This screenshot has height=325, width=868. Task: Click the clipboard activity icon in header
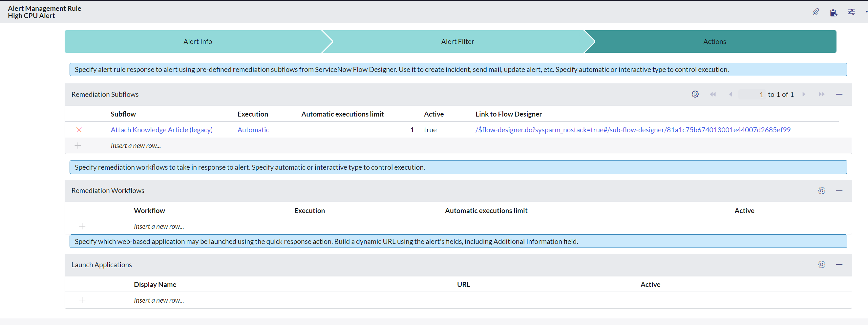click(833, 12)
